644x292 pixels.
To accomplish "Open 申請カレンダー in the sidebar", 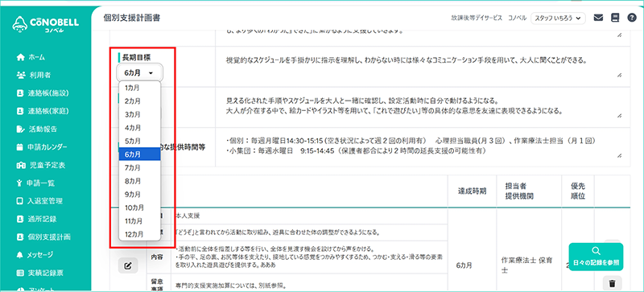I will point(47,147).
